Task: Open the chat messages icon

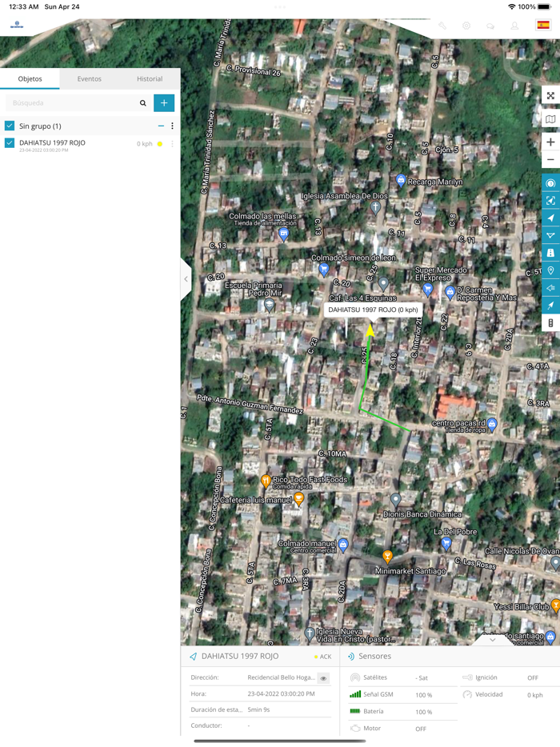Action: [x=490, y=26]
